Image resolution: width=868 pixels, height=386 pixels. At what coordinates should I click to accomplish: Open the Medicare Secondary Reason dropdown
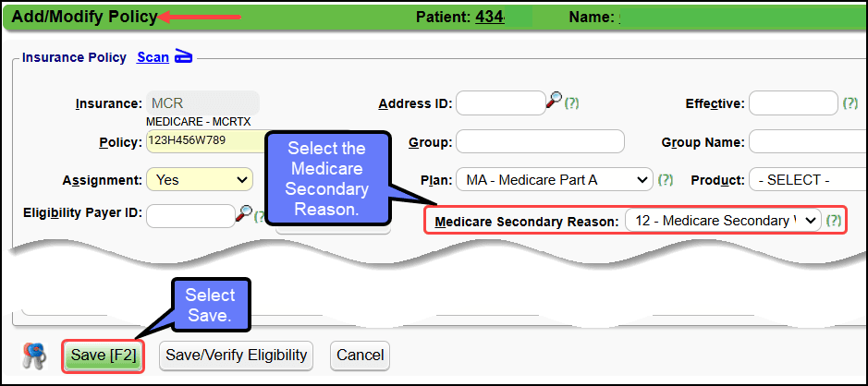pos(723,221)
